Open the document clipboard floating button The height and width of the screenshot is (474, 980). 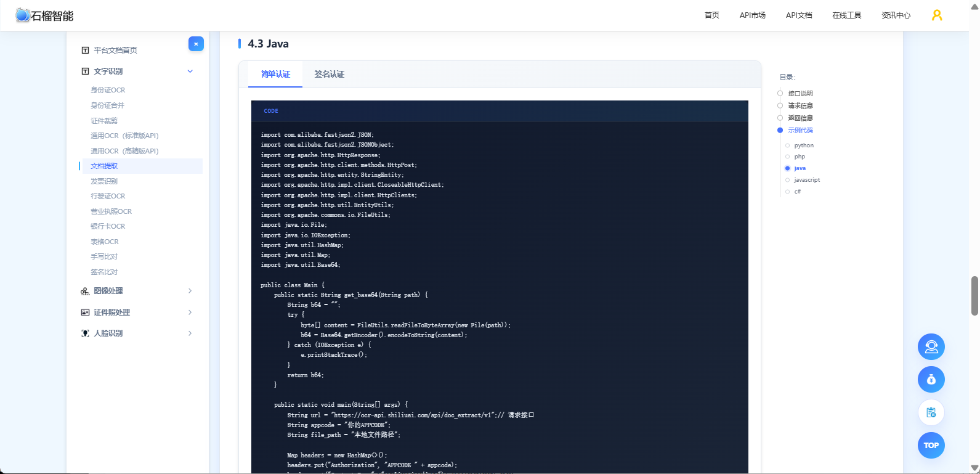pyautogui.click(x=931, y=412)
